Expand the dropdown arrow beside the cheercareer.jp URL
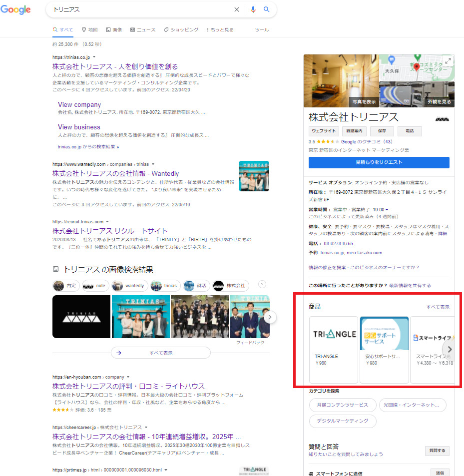Image resolution: width=464 pixels, height=476 pixels. [146, 428]
